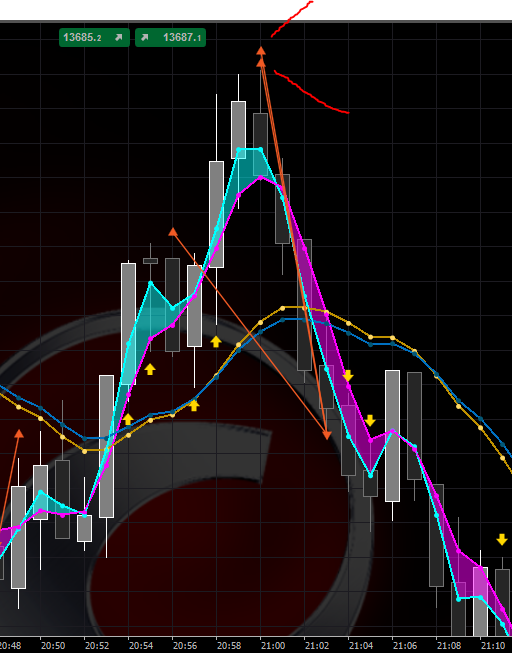Viewport: 512px width, 653px height.
Task: Select the 20:56 time axis label
Action: pos(185,646)
